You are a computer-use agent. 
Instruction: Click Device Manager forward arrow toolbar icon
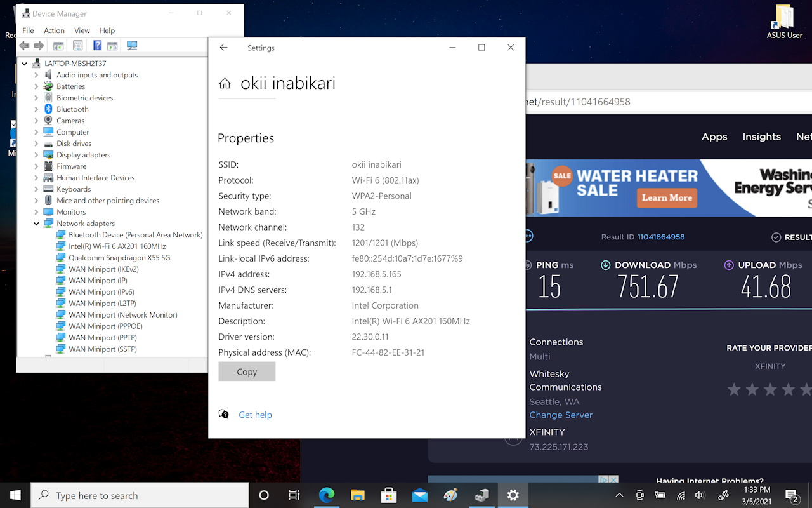39,46
